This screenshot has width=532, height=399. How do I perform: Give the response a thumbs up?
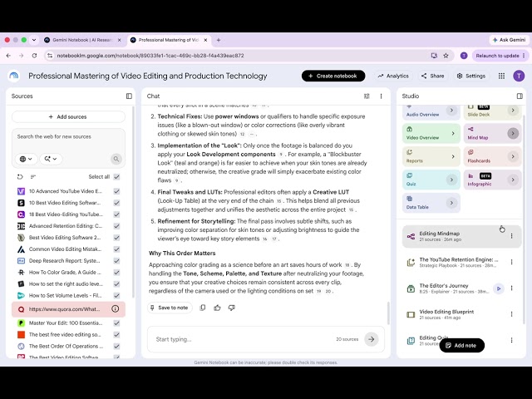coord(217,308)
